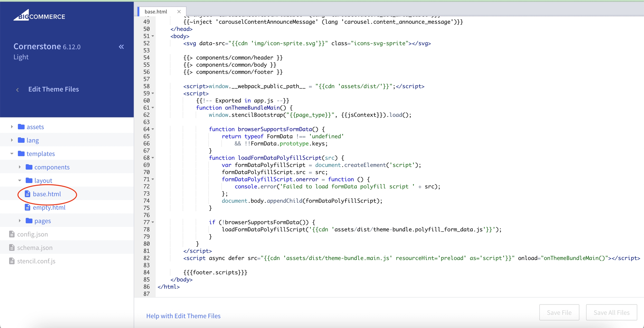Fold code at line 51 body tag

pyautogui.click(x=153, y=36)
